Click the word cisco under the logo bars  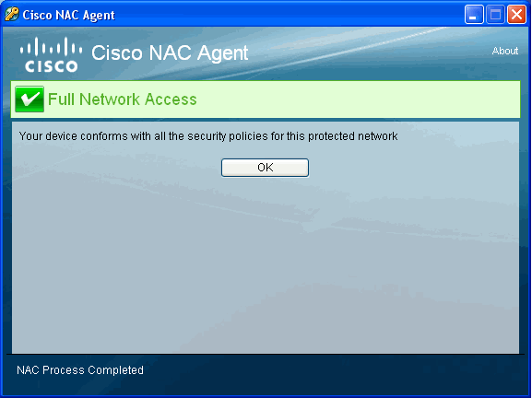tap(52, 66)
